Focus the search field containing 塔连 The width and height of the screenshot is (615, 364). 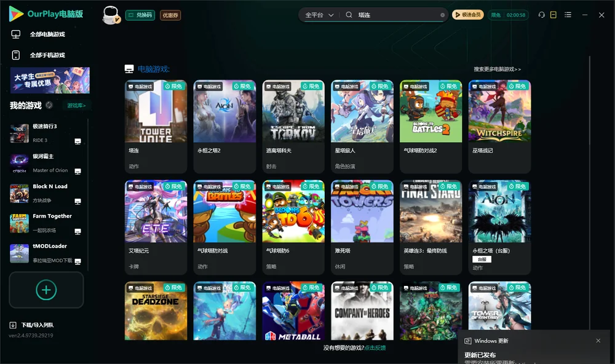point(397,15)
